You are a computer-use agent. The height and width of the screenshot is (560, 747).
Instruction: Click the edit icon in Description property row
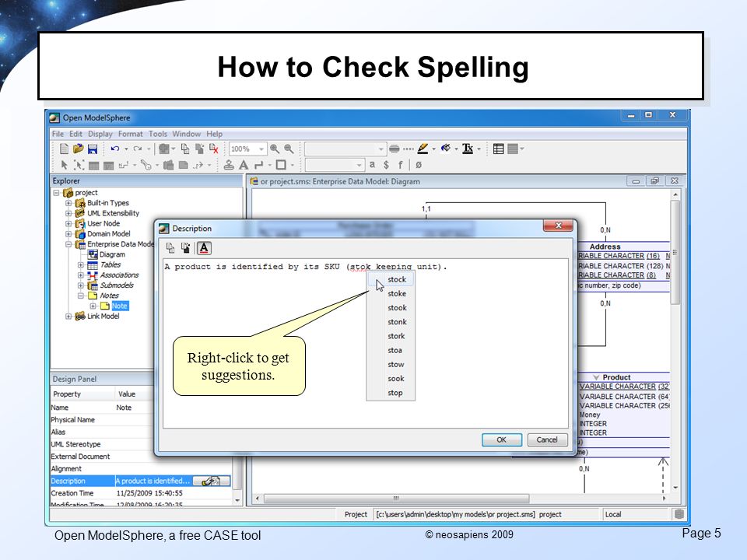point(212,481)
